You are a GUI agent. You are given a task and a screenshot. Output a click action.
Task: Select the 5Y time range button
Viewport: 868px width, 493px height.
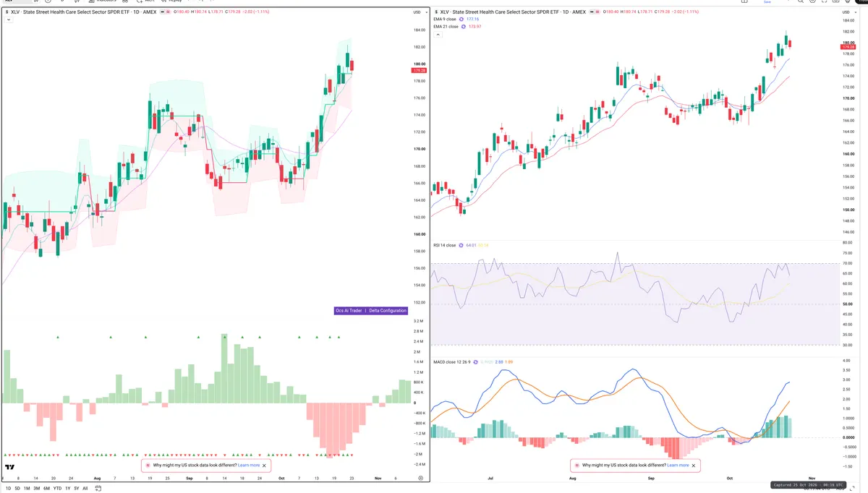(x=77, y=488)
